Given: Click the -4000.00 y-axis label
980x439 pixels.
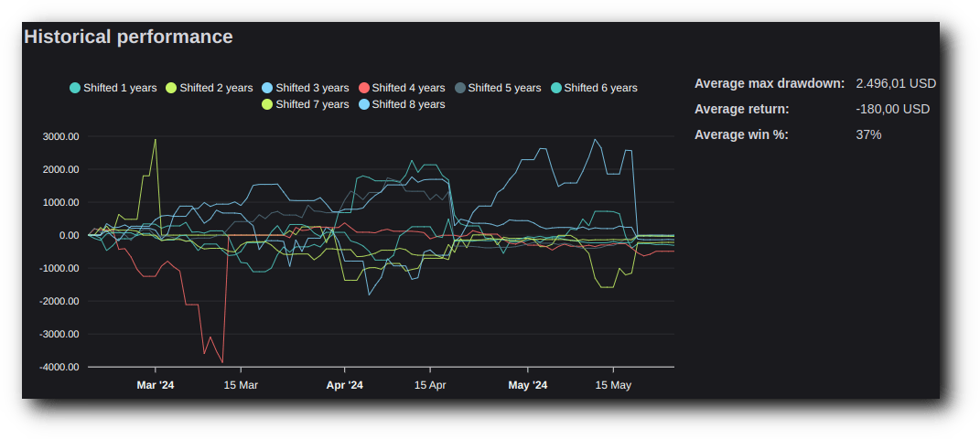Looking at the screenshot, I should pyautogui.click(x=59, y=367).
